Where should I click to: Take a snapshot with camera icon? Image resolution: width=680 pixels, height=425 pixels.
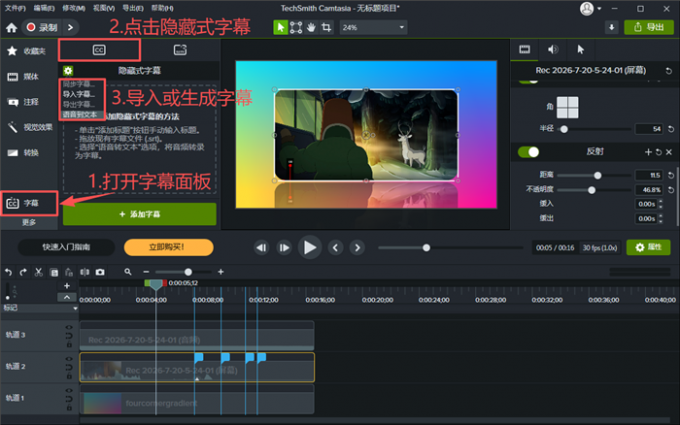pyautogui.click(x=100, y=272)
